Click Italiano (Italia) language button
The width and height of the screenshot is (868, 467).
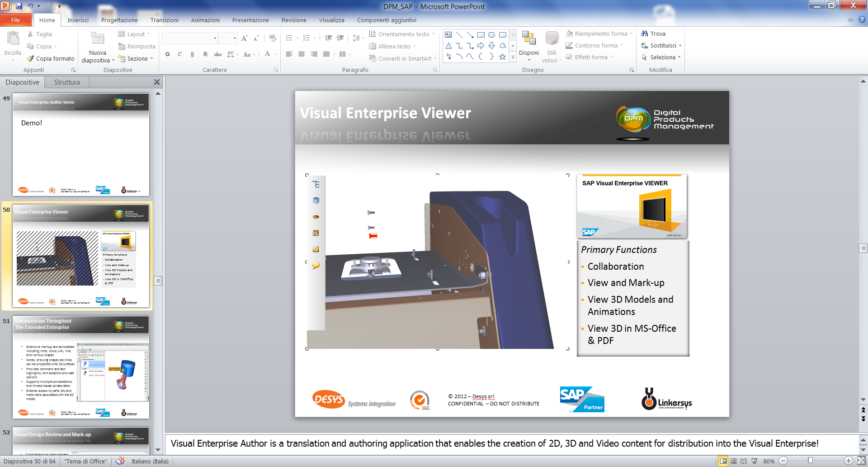click(x=150, y=461)
